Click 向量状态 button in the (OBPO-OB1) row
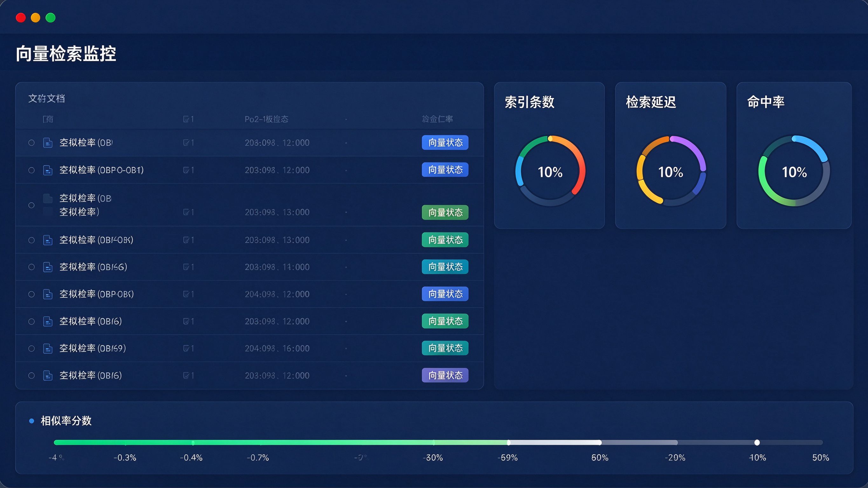The image size is (868, 488). [x=445, y=170]
